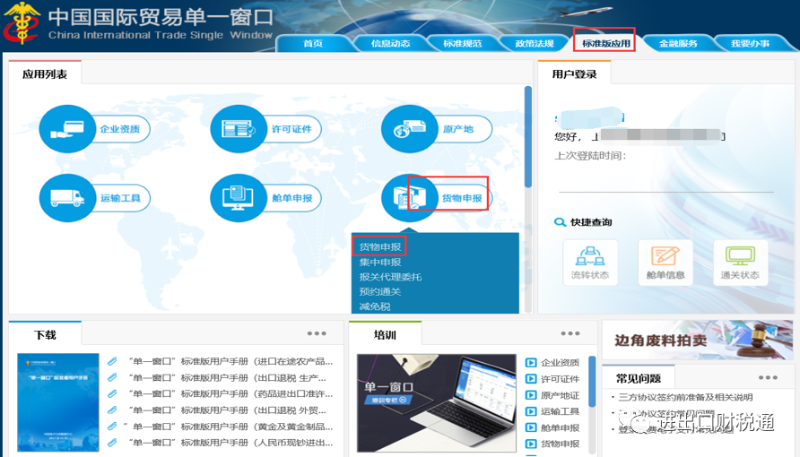Click the 企业资质 label button
800x457 pixels.
click(x=120, y=129)
